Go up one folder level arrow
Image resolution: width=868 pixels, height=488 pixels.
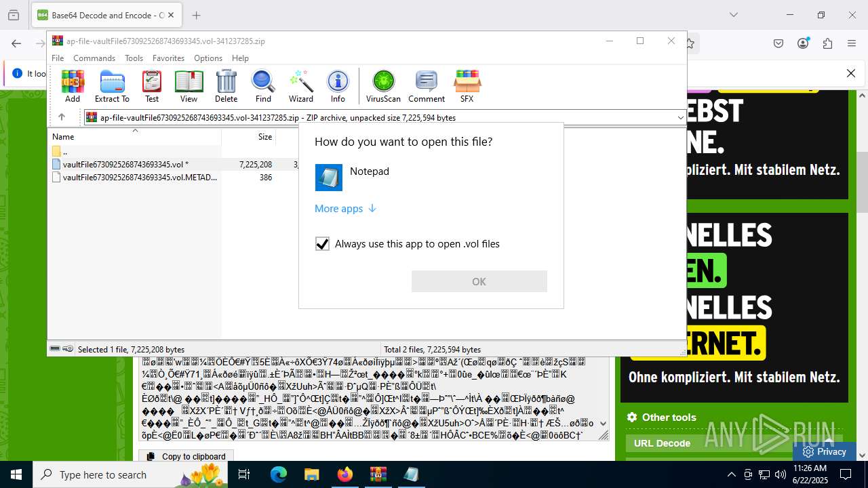61,117
